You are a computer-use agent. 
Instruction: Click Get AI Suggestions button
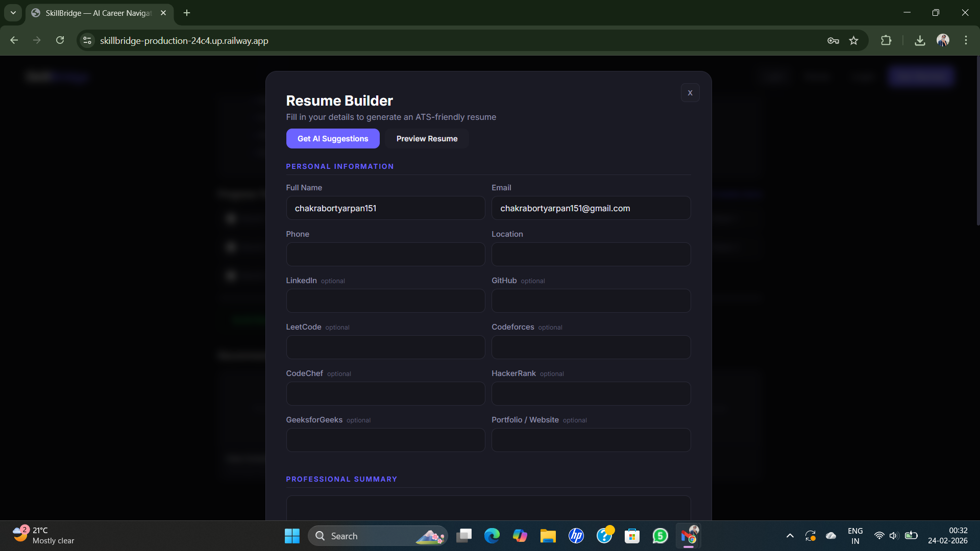(332, 139)
